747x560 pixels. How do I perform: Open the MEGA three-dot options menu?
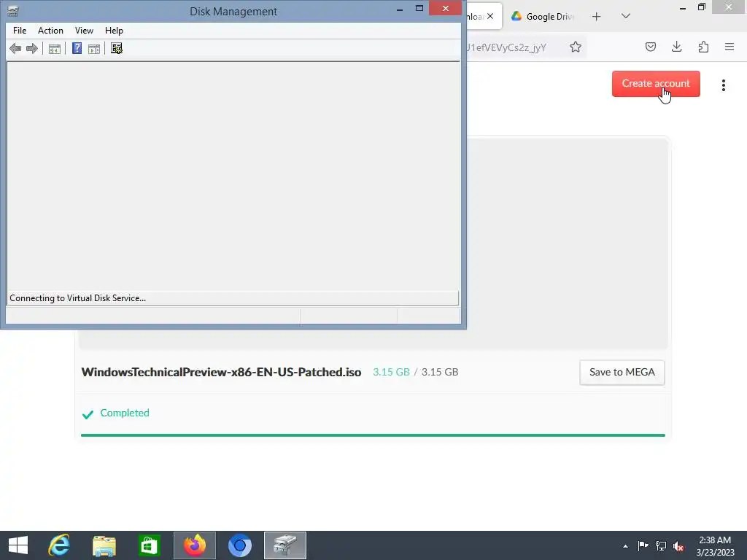pyautogui.click(x=723, y=85)
